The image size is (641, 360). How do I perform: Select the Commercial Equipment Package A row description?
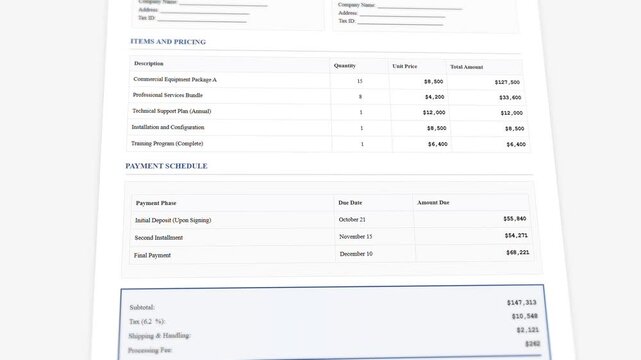175,80
